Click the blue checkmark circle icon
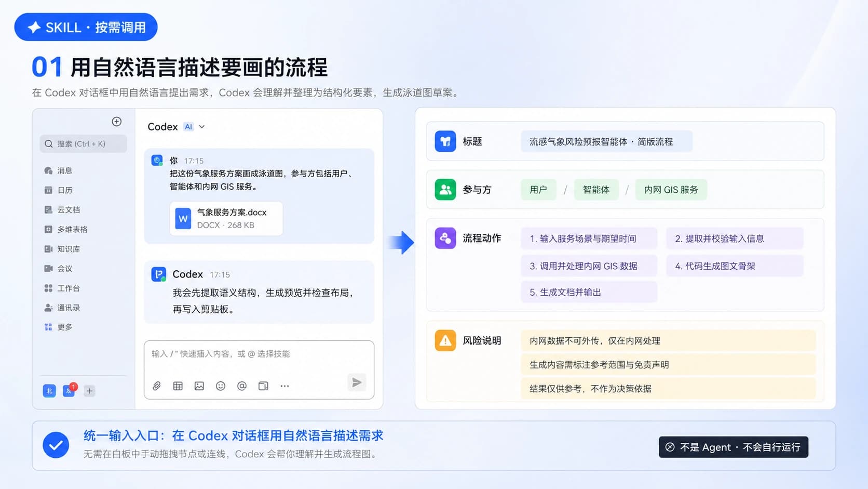Image resolution: width=868 pixels, height=489 pixels. pyautogui.click(x=56, y=445)
